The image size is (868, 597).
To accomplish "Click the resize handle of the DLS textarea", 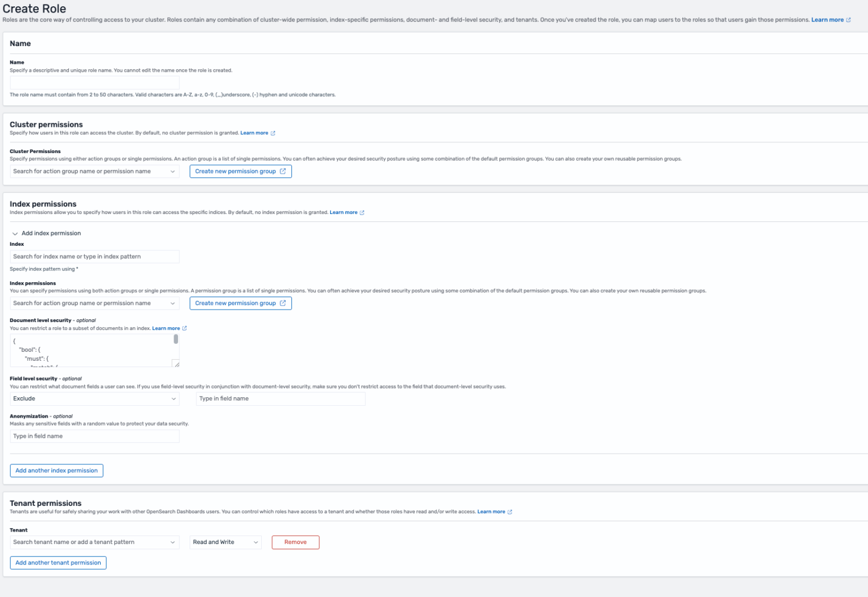I will [x=176, y=364].
